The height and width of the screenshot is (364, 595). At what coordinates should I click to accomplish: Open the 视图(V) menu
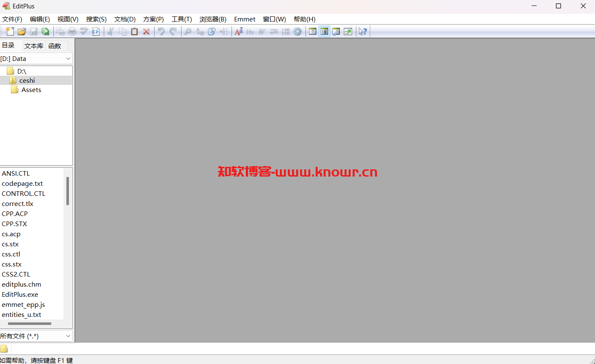pyautogui.click(x=68, y=19)
